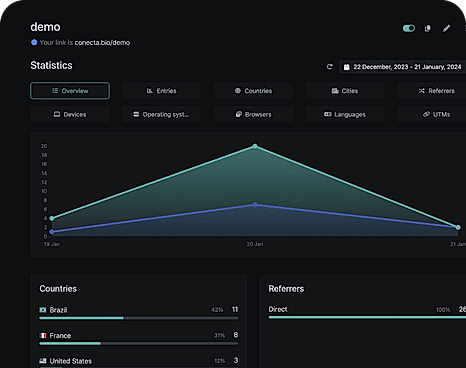Click the refresh statistics icon
The image size is (466, 368).
pyautogui.click(x=329, y=67)
